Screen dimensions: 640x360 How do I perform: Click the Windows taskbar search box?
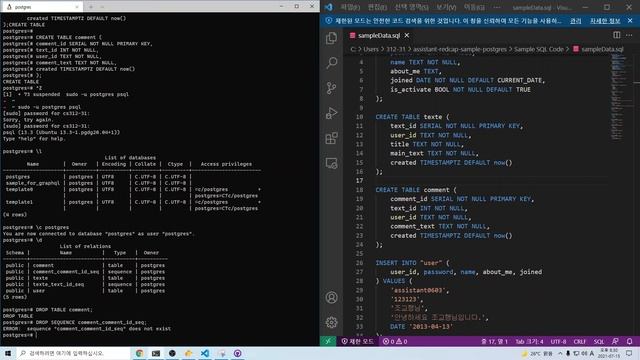[x=73, y=353]
